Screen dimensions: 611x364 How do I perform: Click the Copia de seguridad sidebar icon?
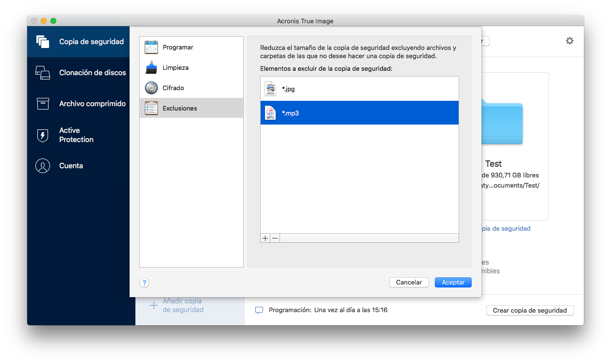pyautogui.click(x=43, y=42)
